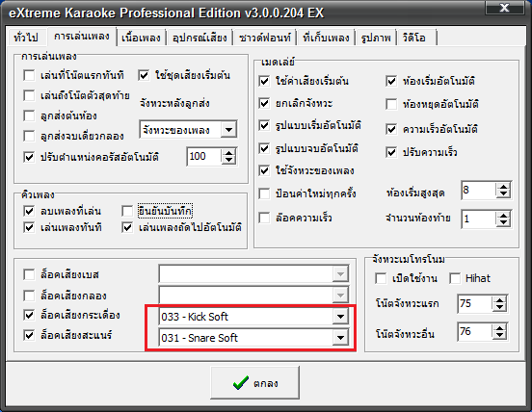Increase the 100 value with up arrow

click(229, 153)
